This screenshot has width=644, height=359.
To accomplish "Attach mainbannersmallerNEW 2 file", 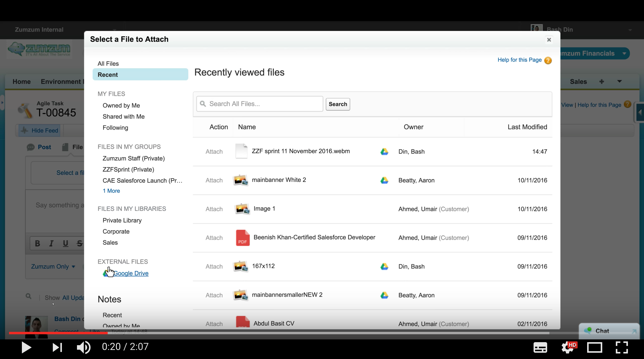I will click(214, 295).
